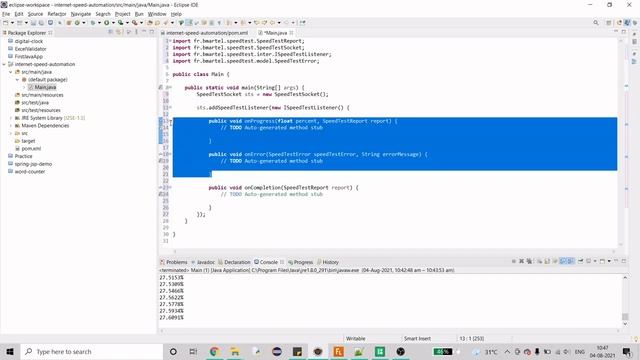Expand the Maven Dependencies node
This screenshot has height=360, width=640.
[11, 126]
